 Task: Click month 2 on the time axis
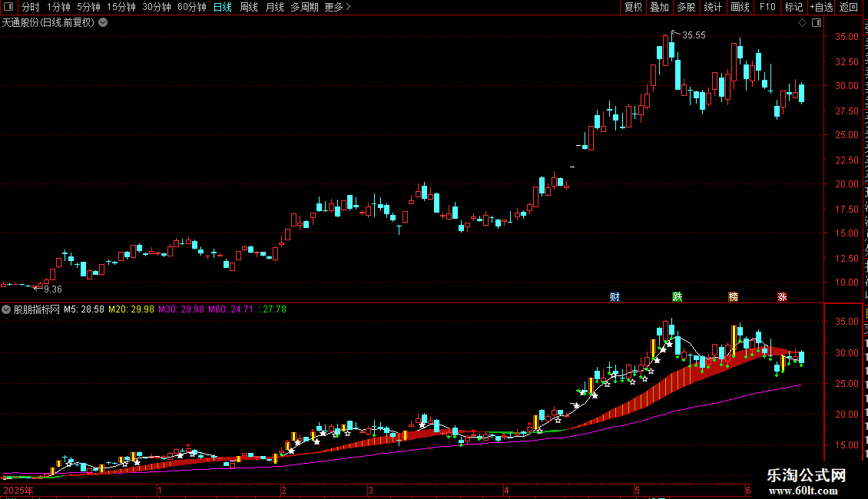(x=283, y=490)
